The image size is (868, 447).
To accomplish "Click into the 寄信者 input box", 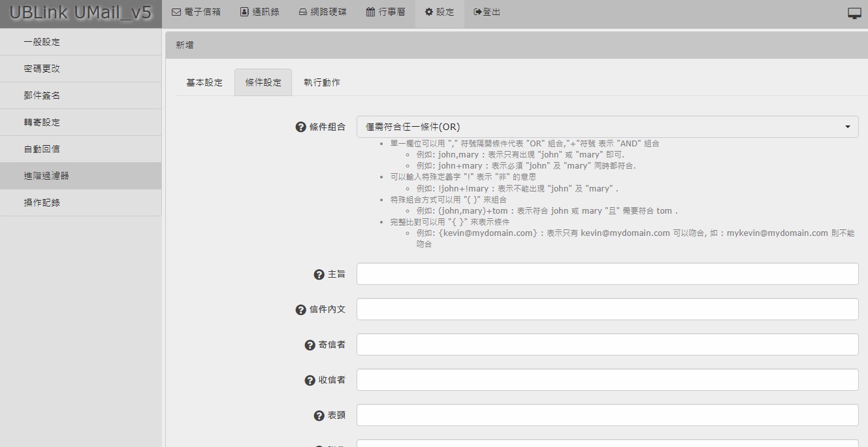I will [607, 345].
